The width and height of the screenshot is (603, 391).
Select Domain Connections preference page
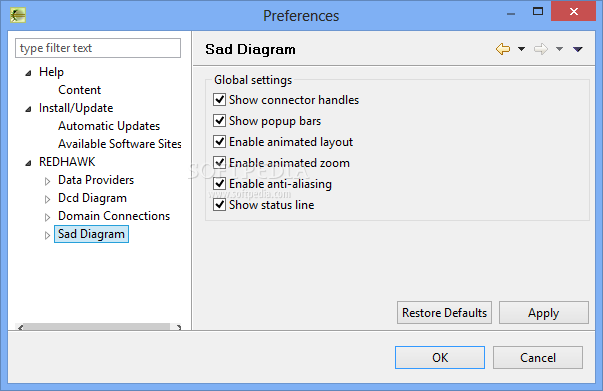click(x=114, y=216)
